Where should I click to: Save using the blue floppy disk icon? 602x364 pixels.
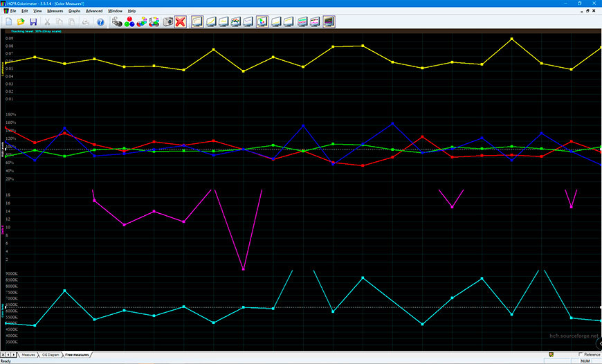[x=33, y=22]
